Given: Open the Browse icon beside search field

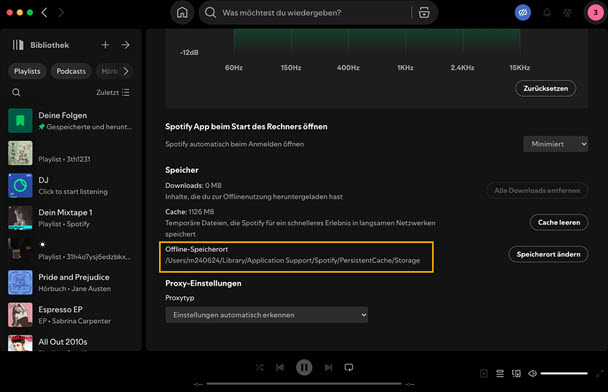Looking at the screenshot, I should click(424, 13).
